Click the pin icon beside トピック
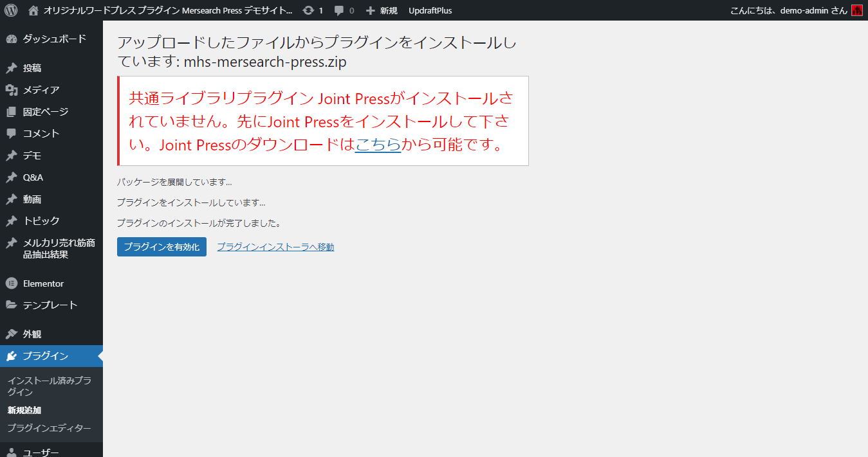Screen dimensions: 868x457 click(x=11, y=221)
